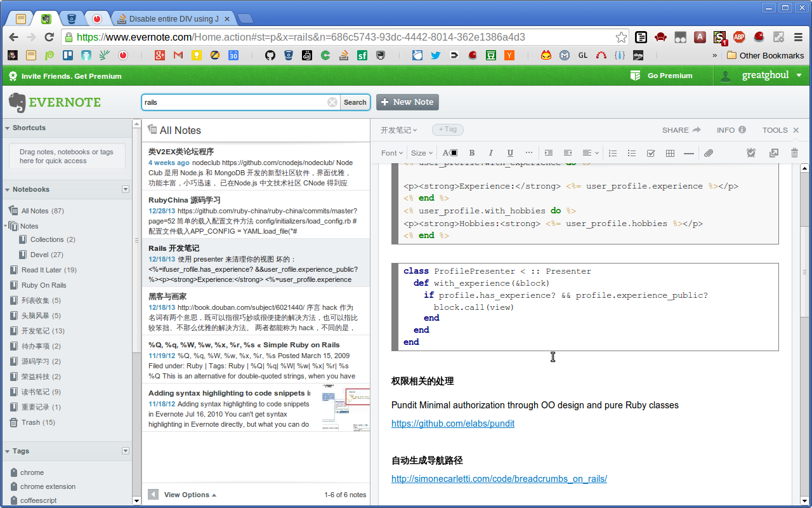
Task: Collapse the Notebooks section
Action: [x=8, y=189]
